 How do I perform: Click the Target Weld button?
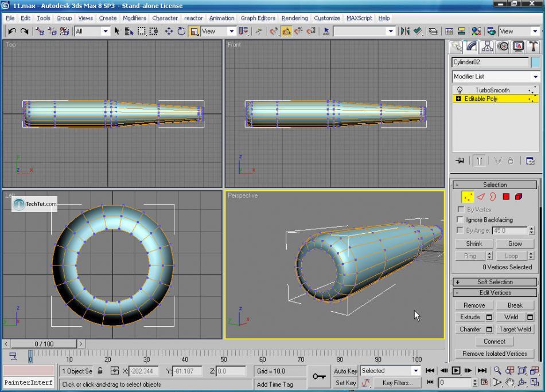click(515, 329)
